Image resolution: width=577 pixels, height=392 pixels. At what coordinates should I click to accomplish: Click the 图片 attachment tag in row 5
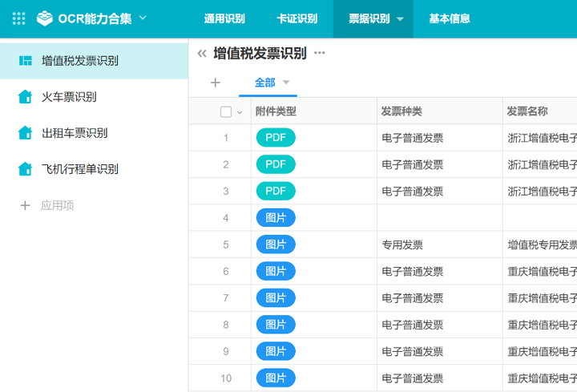coord(276,244)
